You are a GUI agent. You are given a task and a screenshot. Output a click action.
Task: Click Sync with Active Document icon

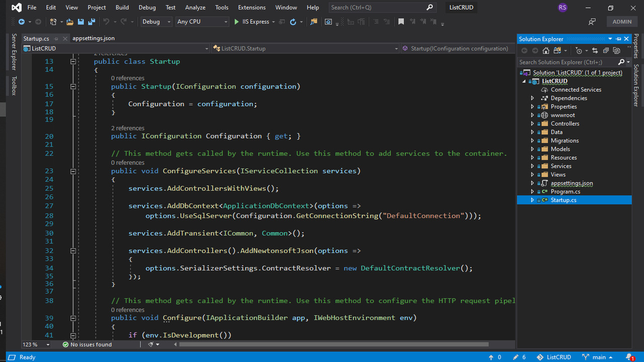[595, 51]
